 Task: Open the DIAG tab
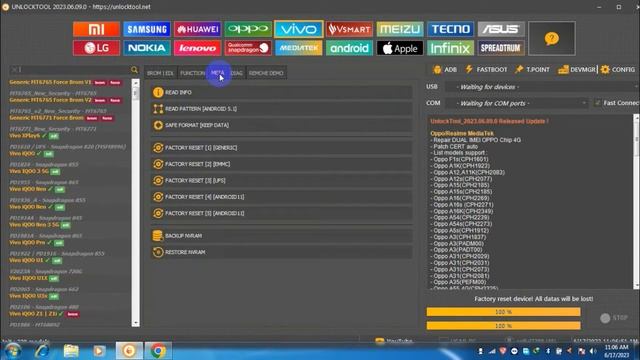(x=237, y=73)
